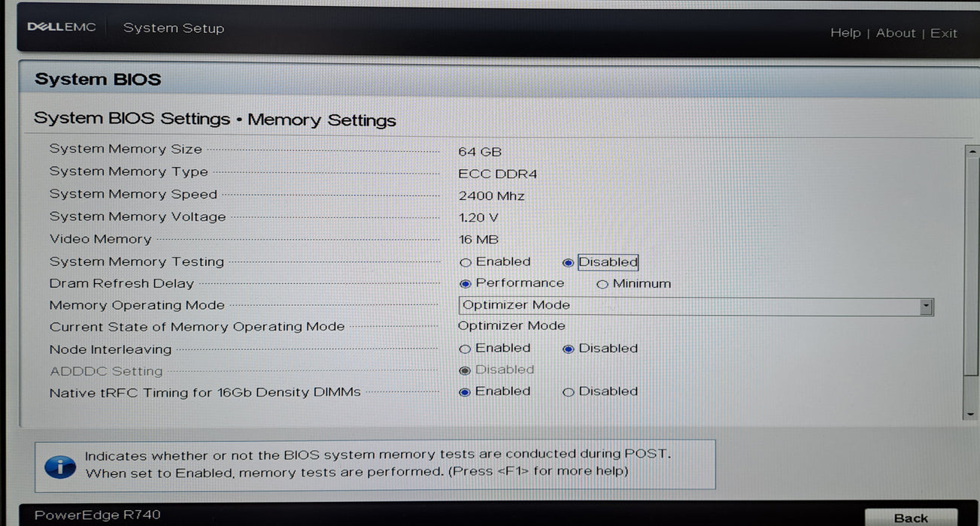Select the Video Memory label
980x526 pixels.
pos(101,239)
